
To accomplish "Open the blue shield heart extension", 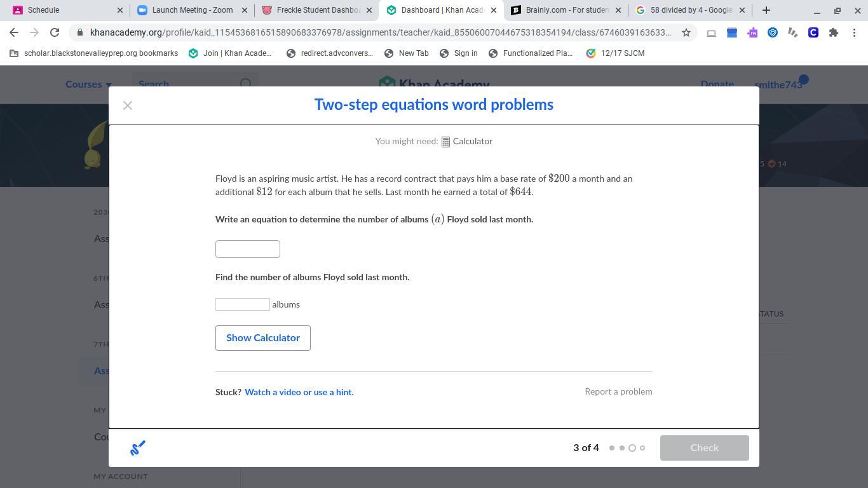I will click(773, 32).
